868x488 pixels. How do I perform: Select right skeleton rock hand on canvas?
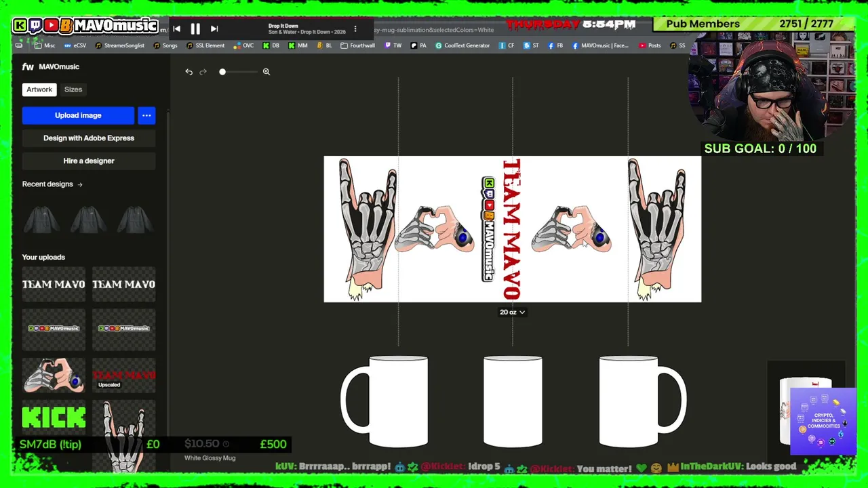point(656,229)
